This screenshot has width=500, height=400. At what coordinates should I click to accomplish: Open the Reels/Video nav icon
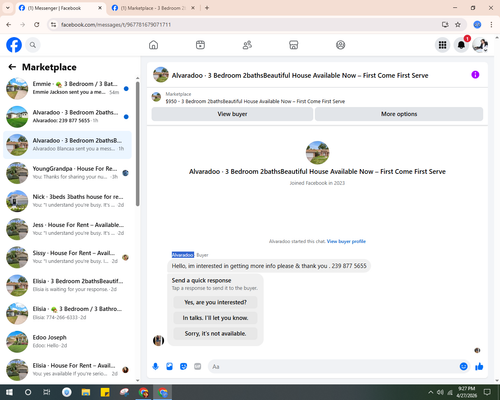point(200,45)
